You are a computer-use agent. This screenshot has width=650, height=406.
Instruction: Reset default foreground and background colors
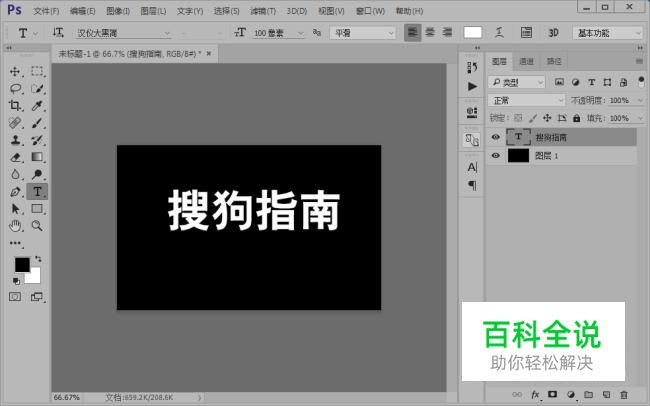[16, 281]
